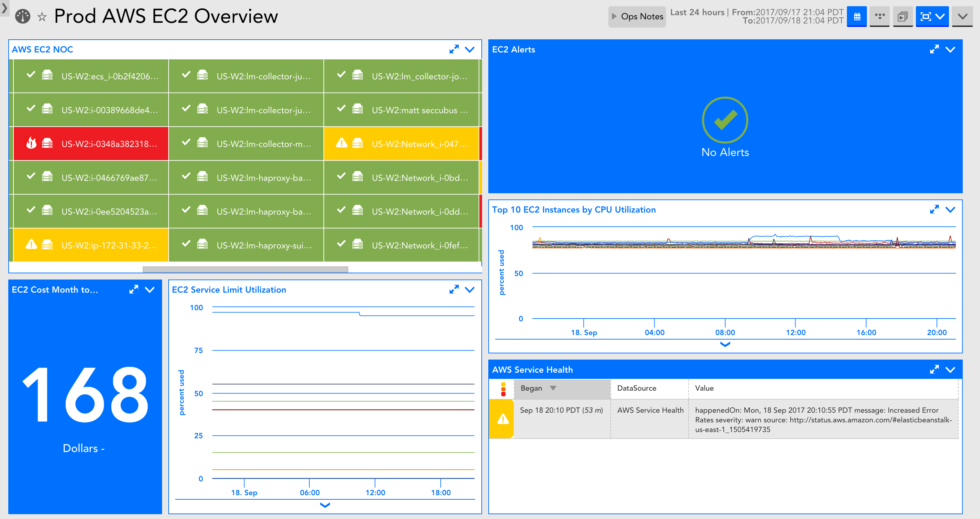Image resolution: width=980 pixels, height=519 pixels.
Task: Click warning icon in Service Health alert row
Action: pos(503,419)
